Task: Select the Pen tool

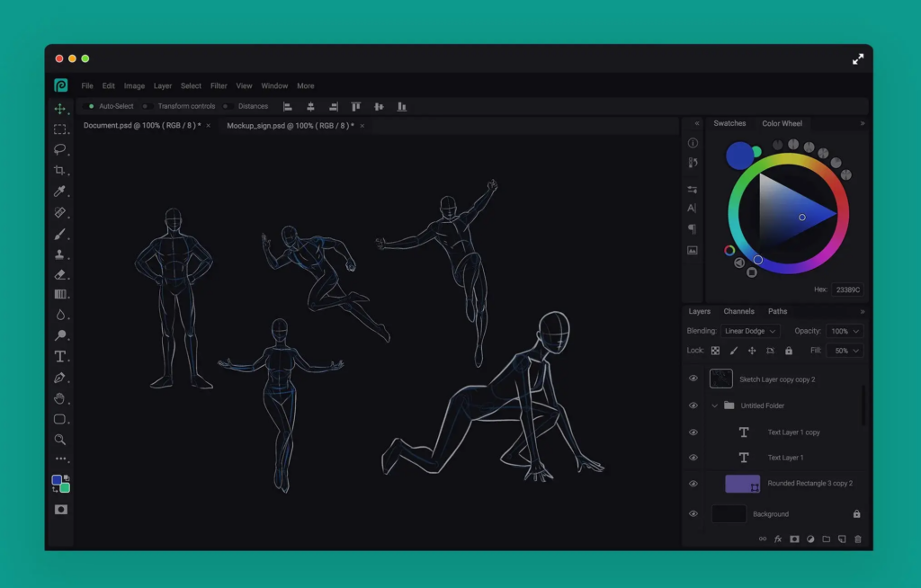Action: (x=60, y=378)
